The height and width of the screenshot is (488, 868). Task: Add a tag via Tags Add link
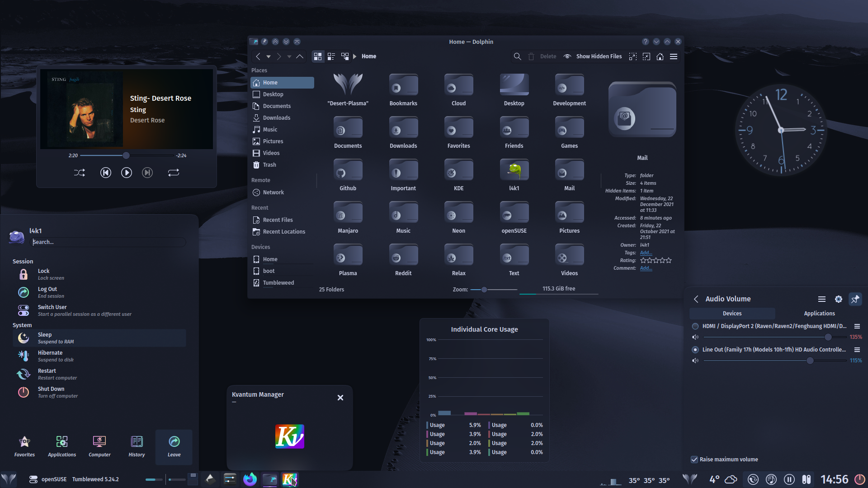(x=646, y=253)
